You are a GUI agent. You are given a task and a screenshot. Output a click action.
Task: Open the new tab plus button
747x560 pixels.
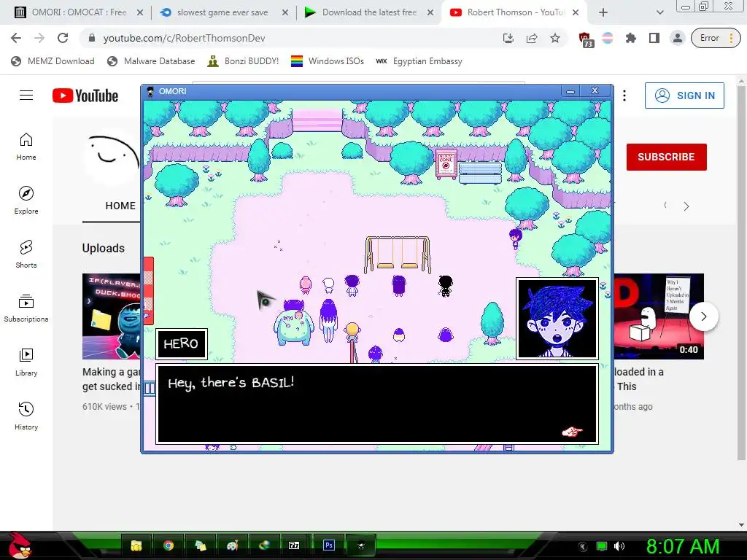[x=603, y=12]
